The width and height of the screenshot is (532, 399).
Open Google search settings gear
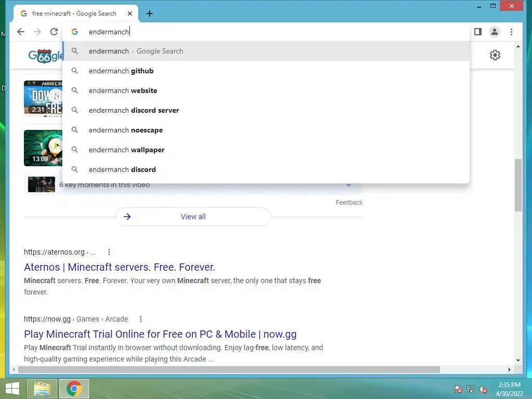click(x=495, y=55)
